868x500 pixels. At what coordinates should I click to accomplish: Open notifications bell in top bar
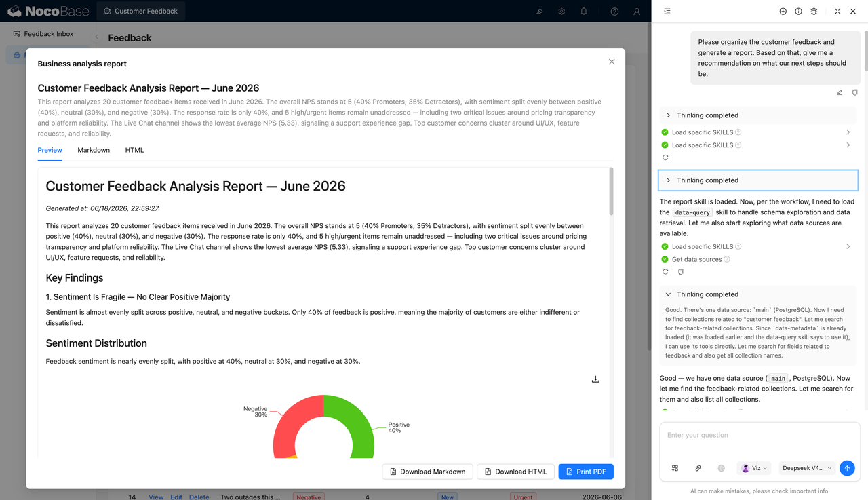click(x=584, y=12)
